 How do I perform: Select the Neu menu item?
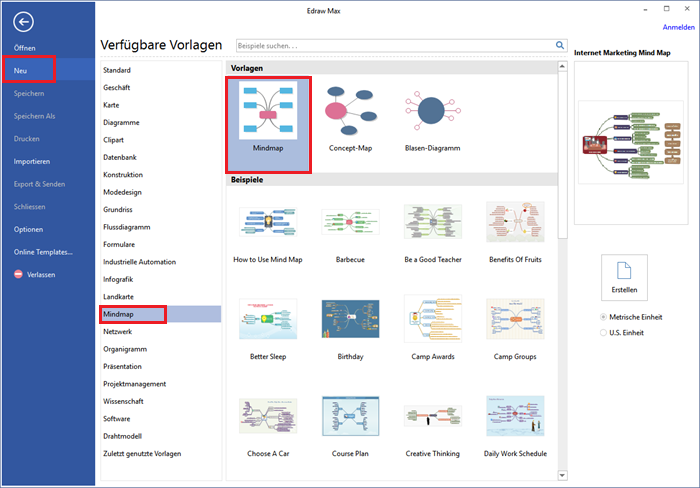coord(20,71)
